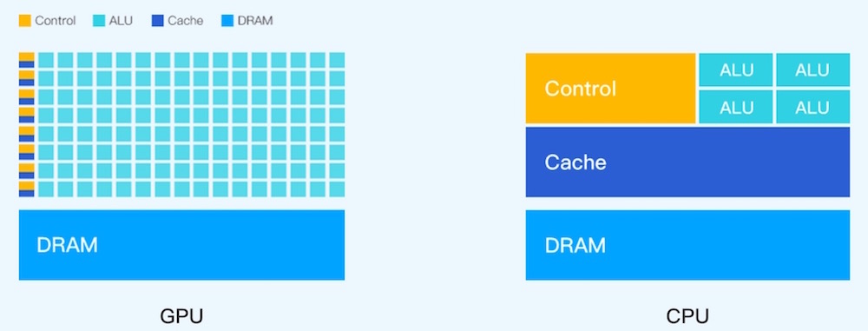Select the top-left ALU block in CPU

tap(736, 70)
